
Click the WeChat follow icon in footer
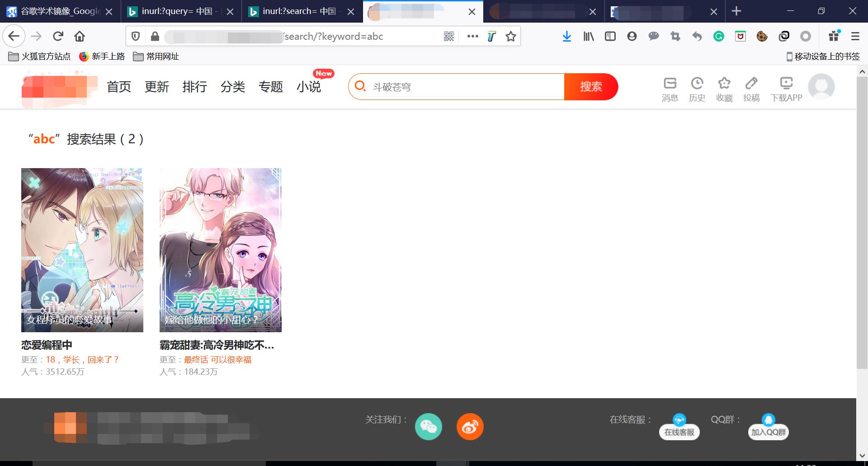point(428,426)
